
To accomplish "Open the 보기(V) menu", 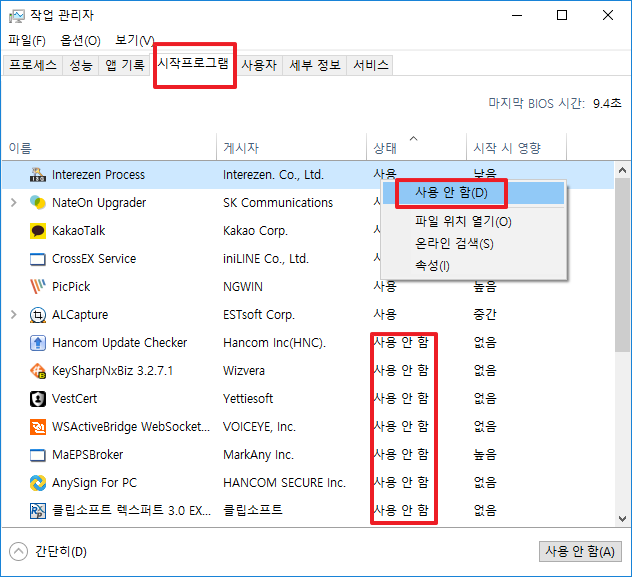I will coord(134,40).
